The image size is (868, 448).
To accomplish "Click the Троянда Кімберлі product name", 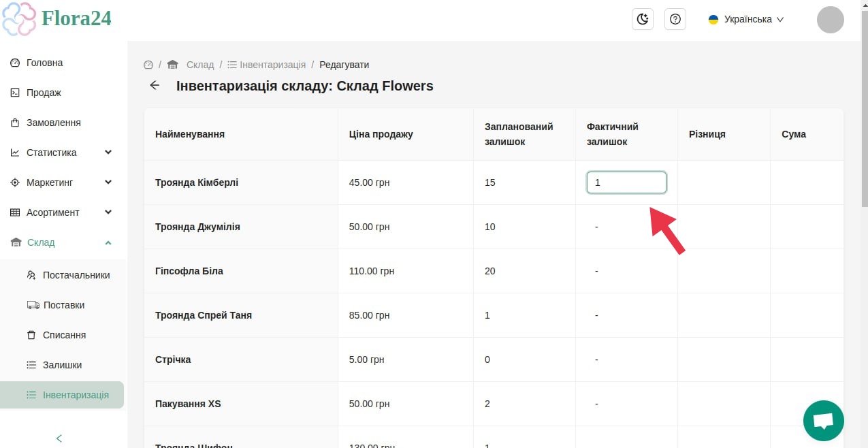I will (x=197, y=182).
